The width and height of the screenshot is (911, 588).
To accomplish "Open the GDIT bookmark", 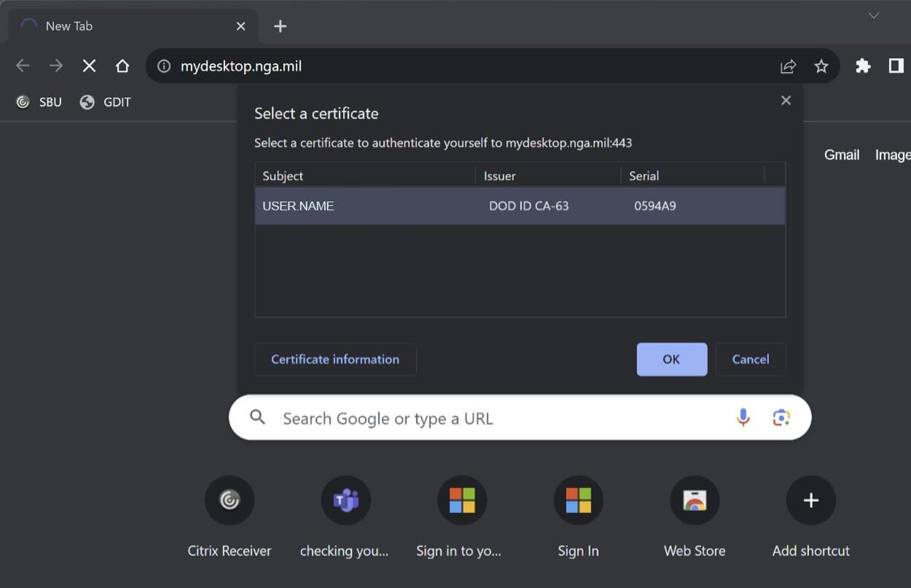I will pos(106,102).
